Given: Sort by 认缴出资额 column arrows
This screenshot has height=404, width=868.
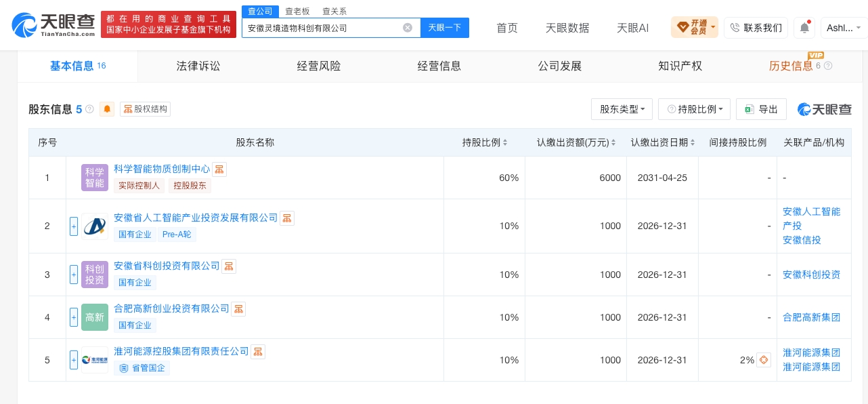Looking at the screenshot, I should click(x=613, y=142).
